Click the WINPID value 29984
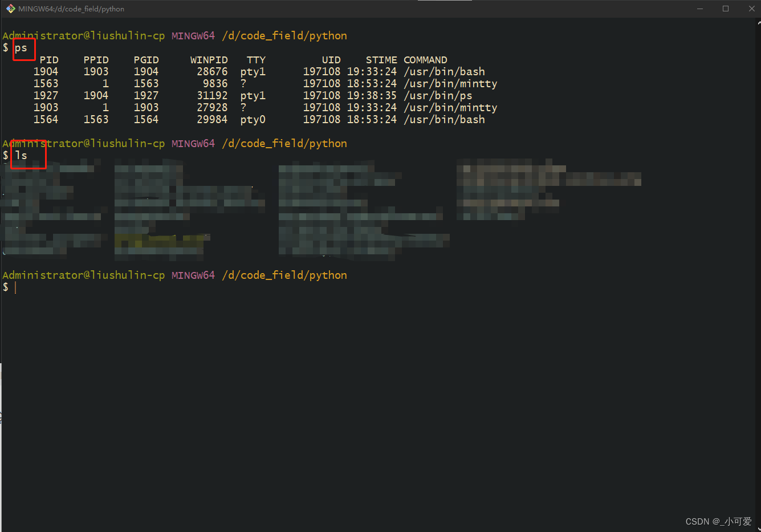Screen dimensions: 761x532 click(212, 119)
